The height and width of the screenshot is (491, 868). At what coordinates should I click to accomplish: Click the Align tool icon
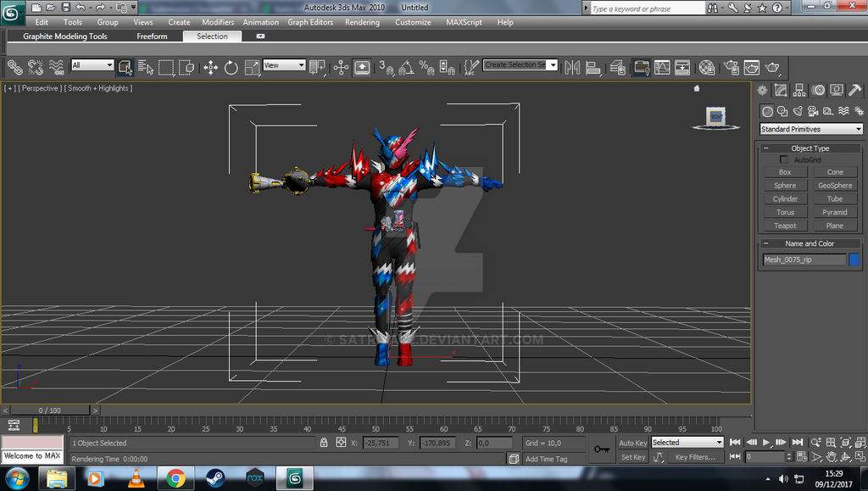593,68
